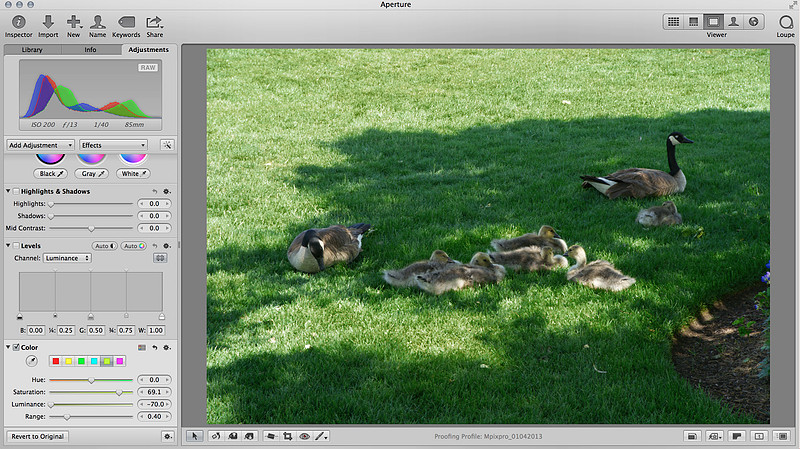Uncheck the Color adjustment checkbox

click(x=14, y=347)
